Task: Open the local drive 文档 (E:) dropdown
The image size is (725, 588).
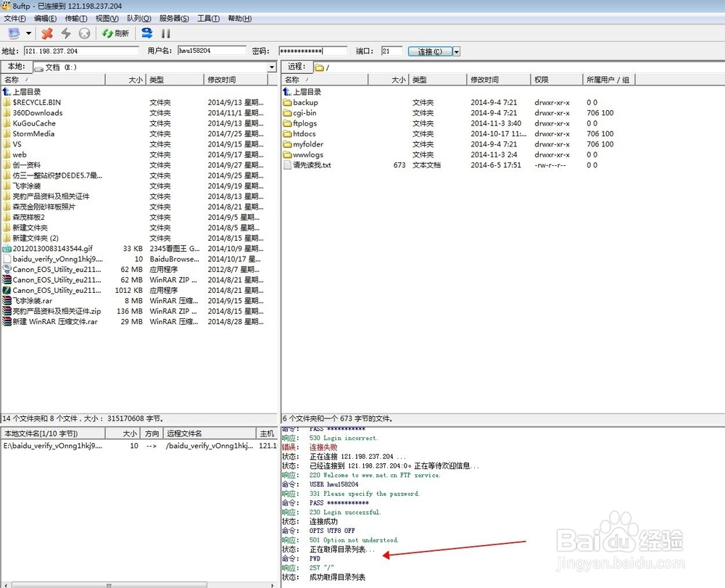Action: pyautogui.click(x=272, y=67)
